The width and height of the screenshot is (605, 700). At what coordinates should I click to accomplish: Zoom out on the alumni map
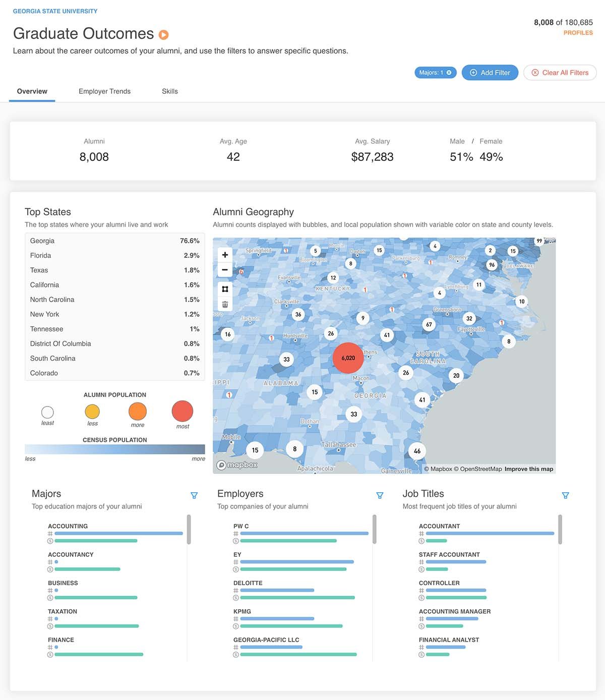click(225, 270)
